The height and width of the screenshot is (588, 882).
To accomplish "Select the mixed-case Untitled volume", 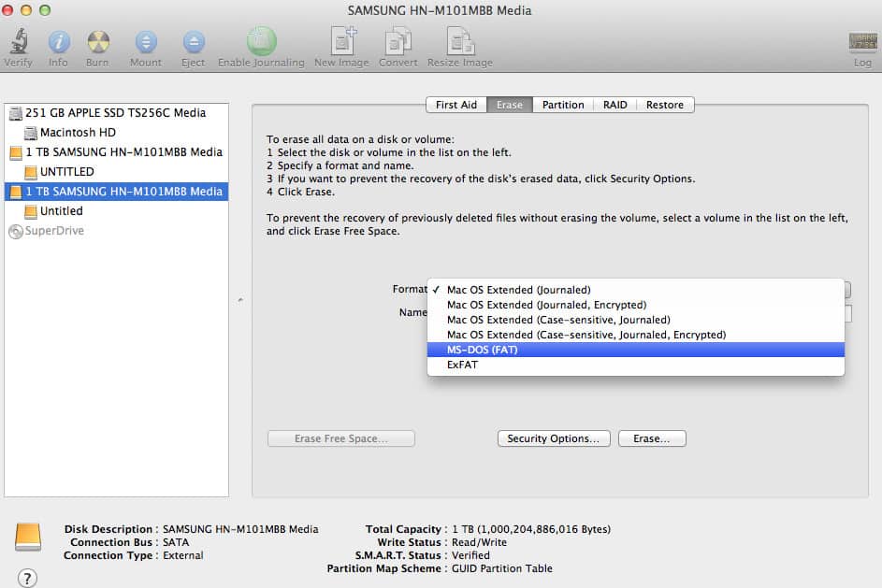I will tap(117, 211).
